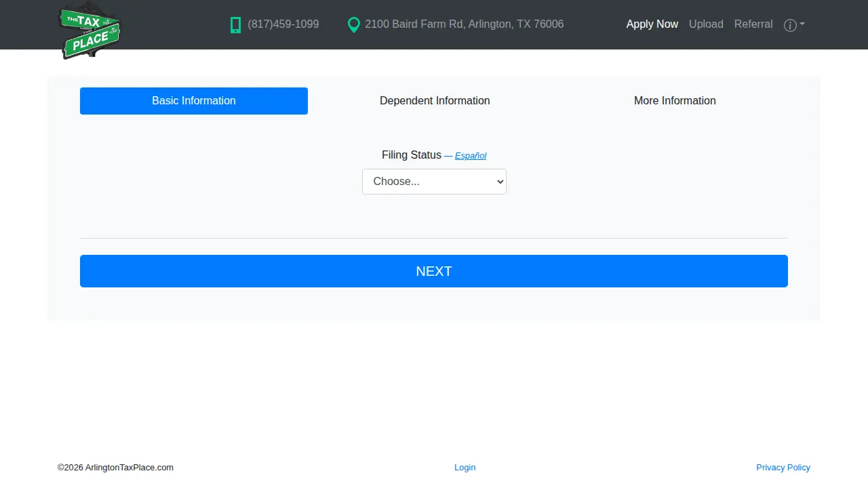Image resolution: width=868 pixels, height=488 pixels.
Task: Open the Upload page link
Action: pyautogui.click(x=706, y=24)
